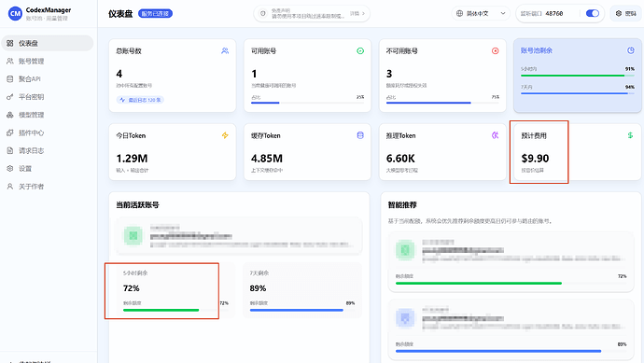Click the 仪表盘 page title
Viewport: 644px width, 363px height.
(120, 14)
